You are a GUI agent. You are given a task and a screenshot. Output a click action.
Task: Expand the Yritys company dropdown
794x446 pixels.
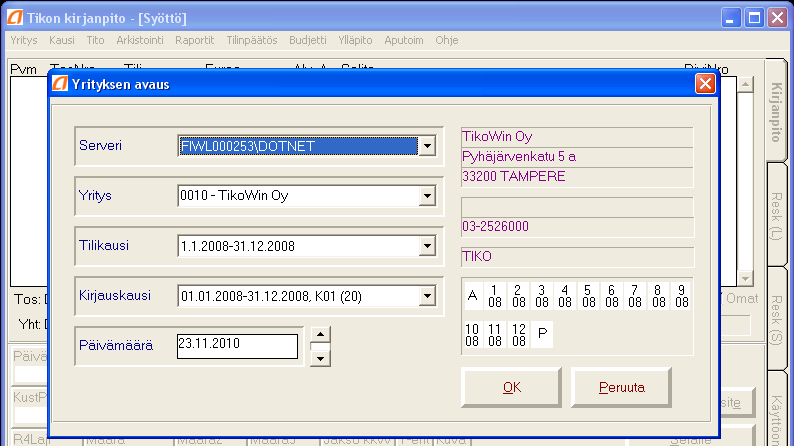(x=427, y=196)
